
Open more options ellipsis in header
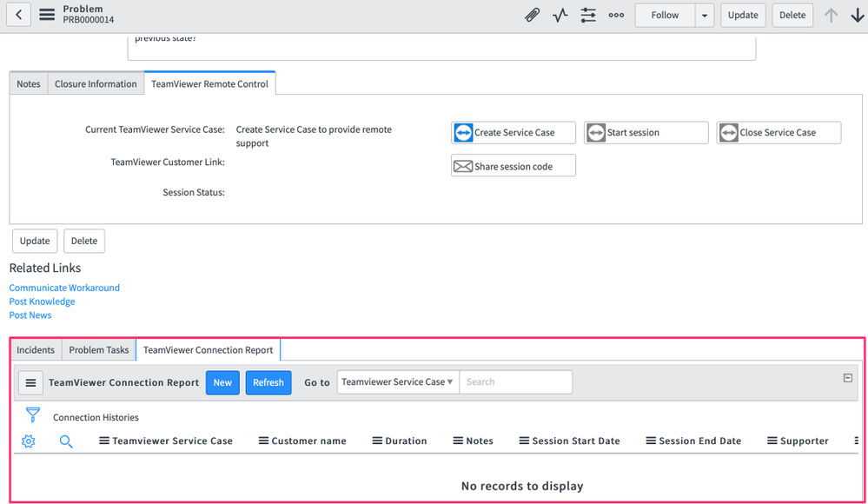tap(616, 15)
